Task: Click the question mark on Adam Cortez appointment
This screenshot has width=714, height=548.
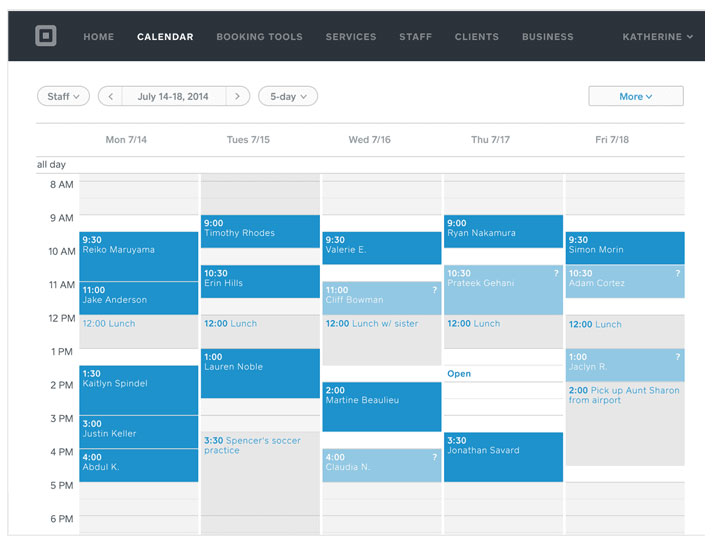Action: 677,273
